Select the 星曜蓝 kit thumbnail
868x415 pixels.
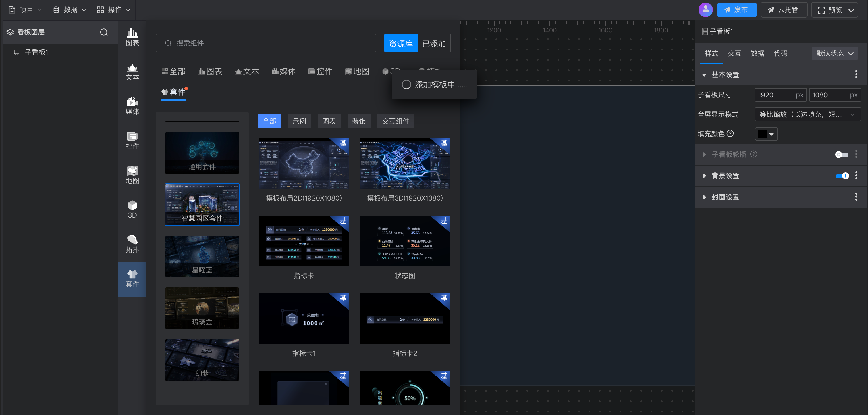click(x=202, y=257)
